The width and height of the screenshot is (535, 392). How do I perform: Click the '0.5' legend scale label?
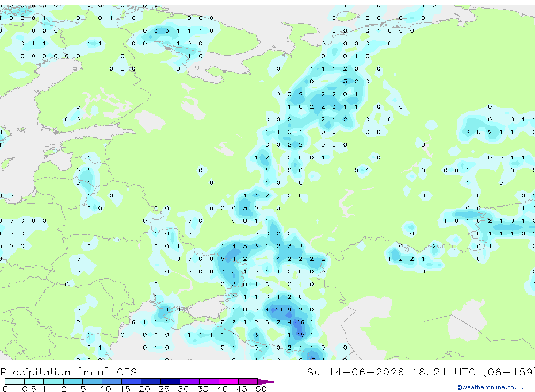(29, 389)
